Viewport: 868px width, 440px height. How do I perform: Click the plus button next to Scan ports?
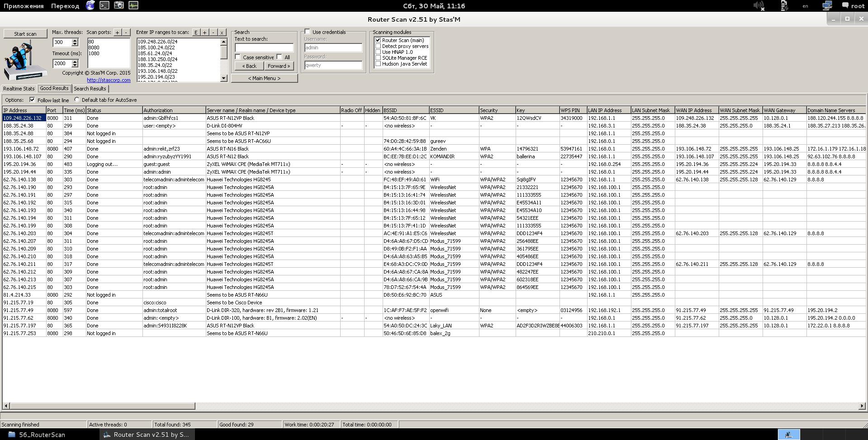[118, 33]
